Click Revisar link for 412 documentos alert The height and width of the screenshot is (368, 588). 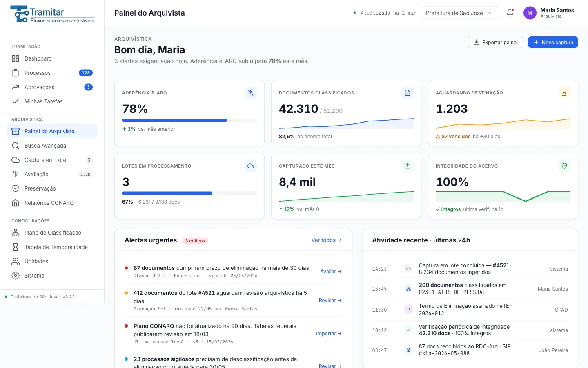tap(330, 301)
